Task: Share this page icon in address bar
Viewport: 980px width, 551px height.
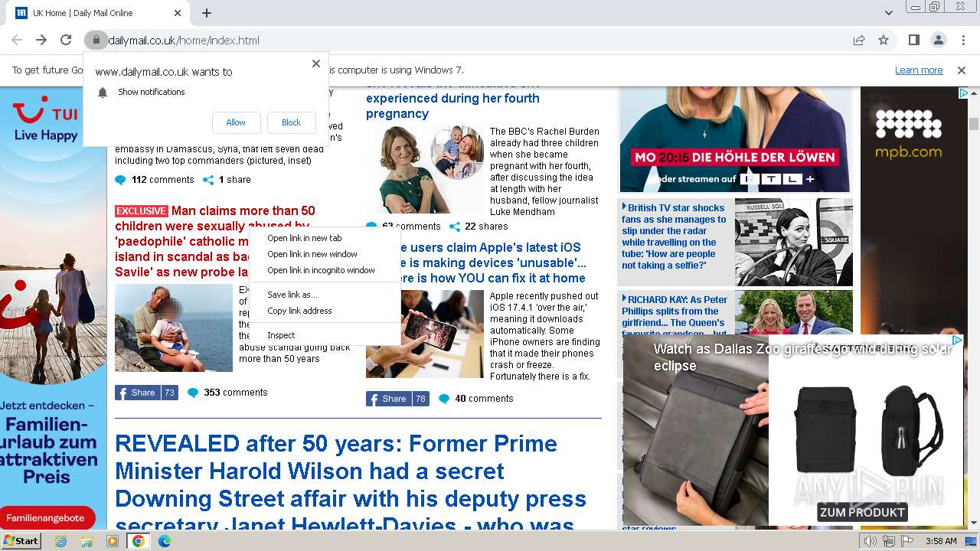Action: click(859, 40)
